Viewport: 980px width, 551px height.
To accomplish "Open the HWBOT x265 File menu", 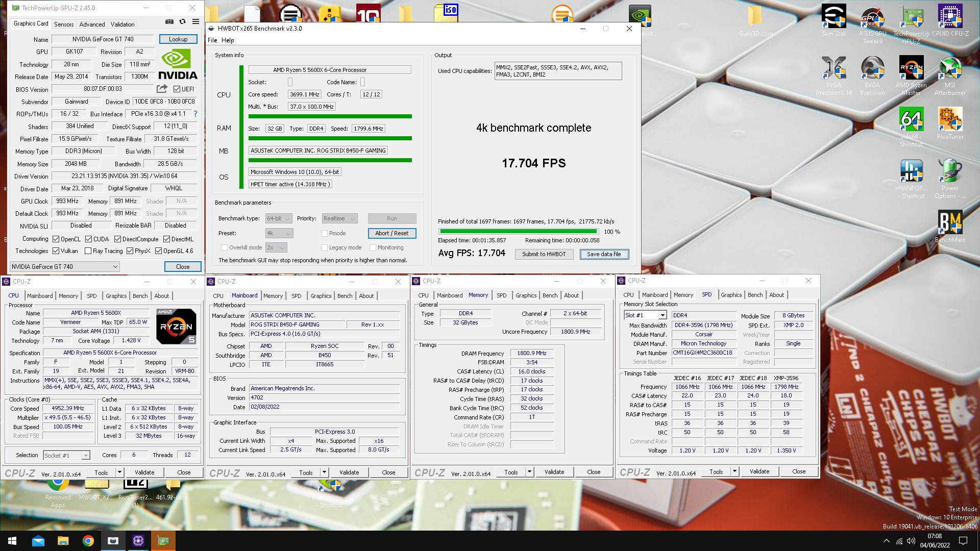I will pyautogui.click(x=212, y=40).
